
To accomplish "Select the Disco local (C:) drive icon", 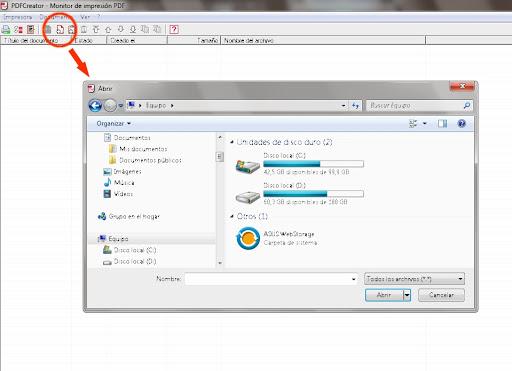I will pos(247,166).
